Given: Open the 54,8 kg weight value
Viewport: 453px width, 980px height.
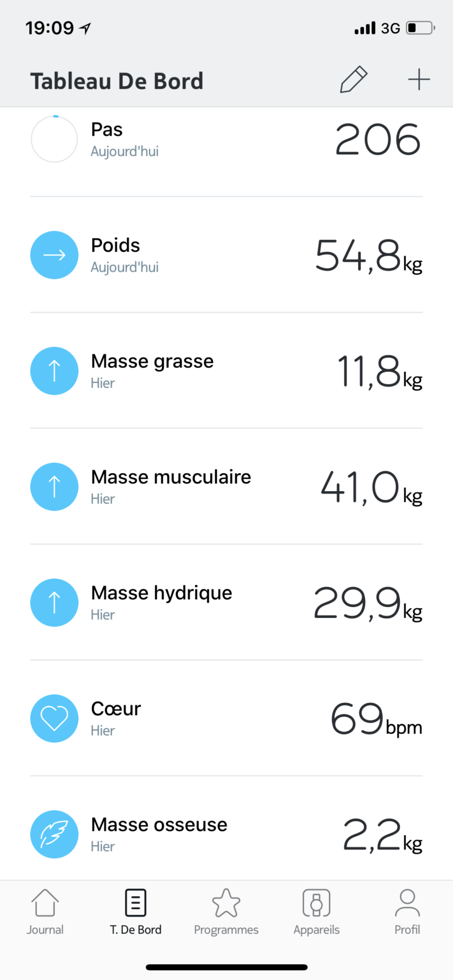Looking at the screenshot, I should tap(368, 256).
